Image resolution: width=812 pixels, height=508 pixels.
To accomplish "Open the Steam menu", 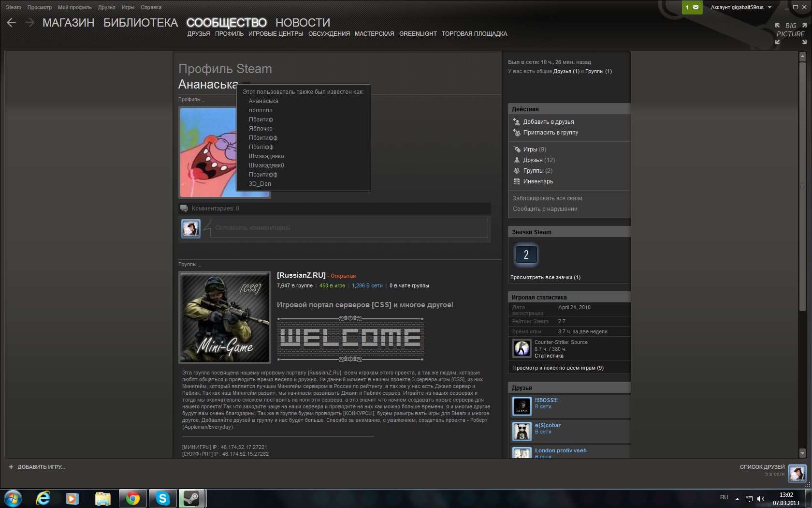I will [x=14, y=7].
